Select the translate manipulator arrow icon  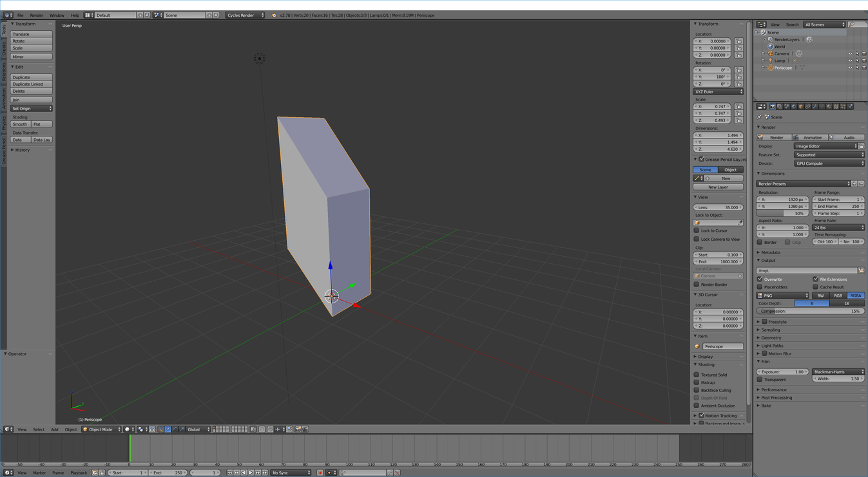pyautogui.click(x=168, y=429)
